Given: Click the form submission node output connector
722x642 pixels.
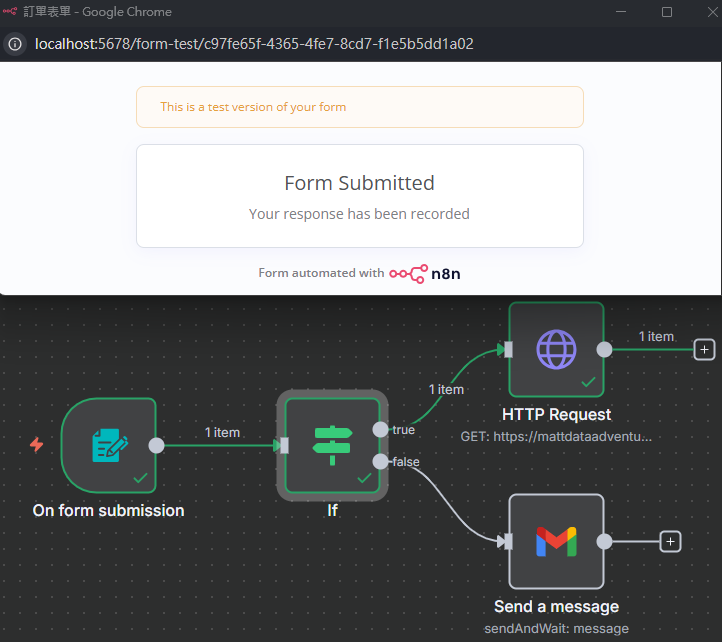Looking at the screenshot, I should tap(157, 445).
